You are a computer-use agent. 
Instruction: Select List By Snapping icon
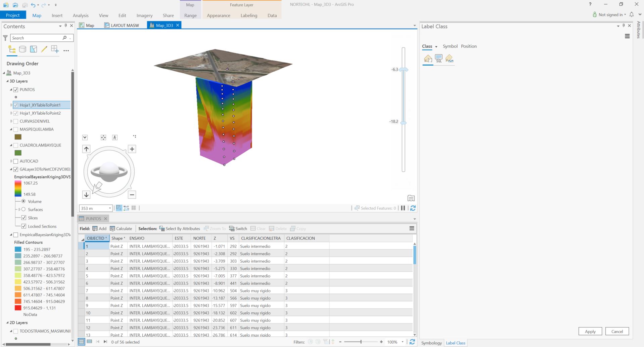pyautogui.click(x=55, y=49)
